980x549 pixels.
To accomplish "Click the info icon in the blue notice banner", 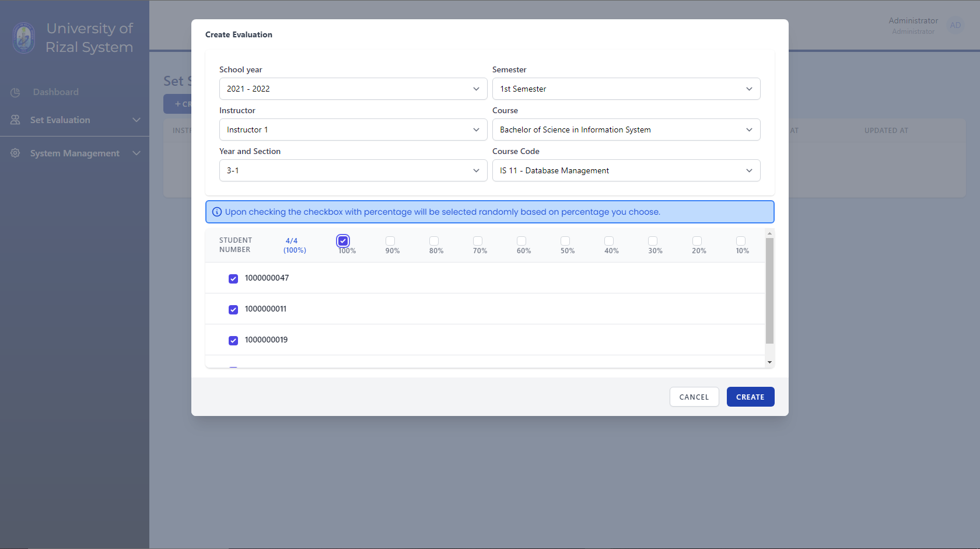I will [216, 212].
